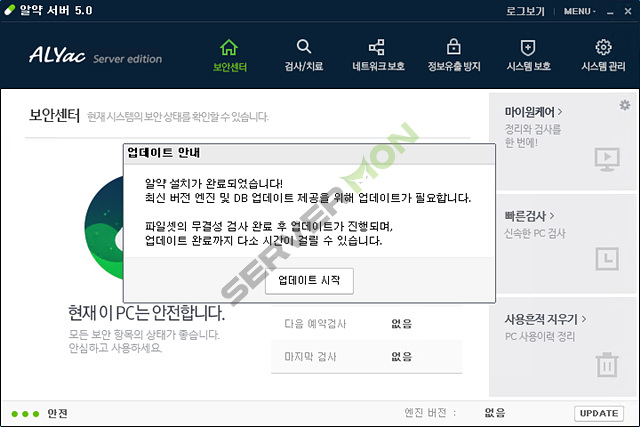
Task: Click the ALYac pill logo in title bar
Action: tap(9, 10)
